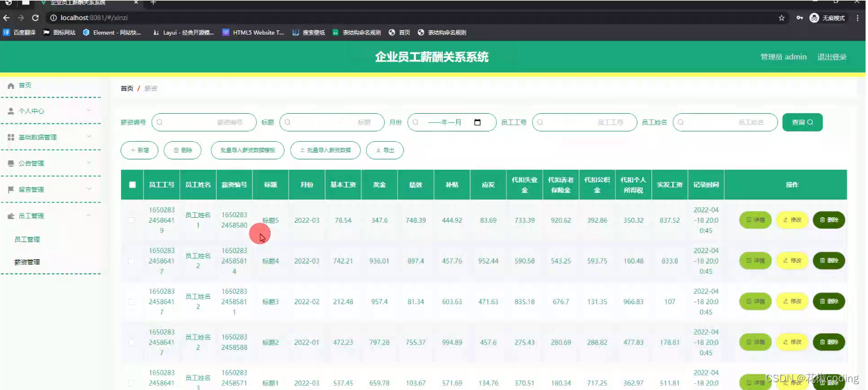Expand 个人中心 menu chevron
This screenshot has width=868, height=390.
pyautogui.click(x=89, y=111)
